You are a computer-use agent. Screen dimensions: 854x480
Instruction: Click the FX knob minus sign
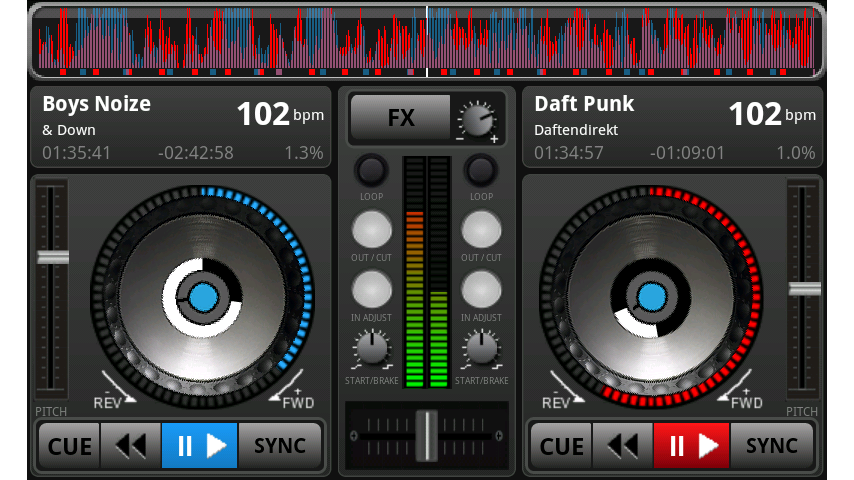point(460,139)
